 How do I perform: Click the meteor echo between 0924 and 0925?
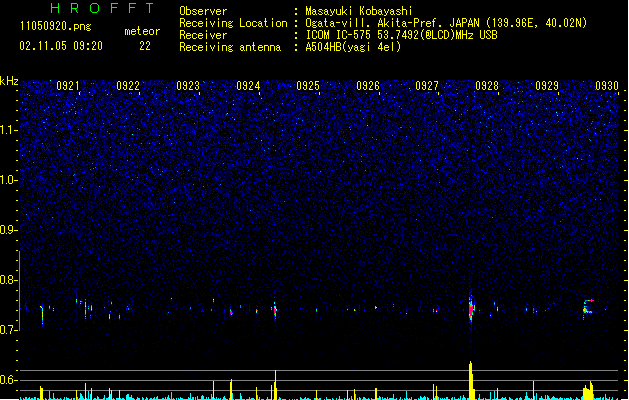tap(275, 311)
